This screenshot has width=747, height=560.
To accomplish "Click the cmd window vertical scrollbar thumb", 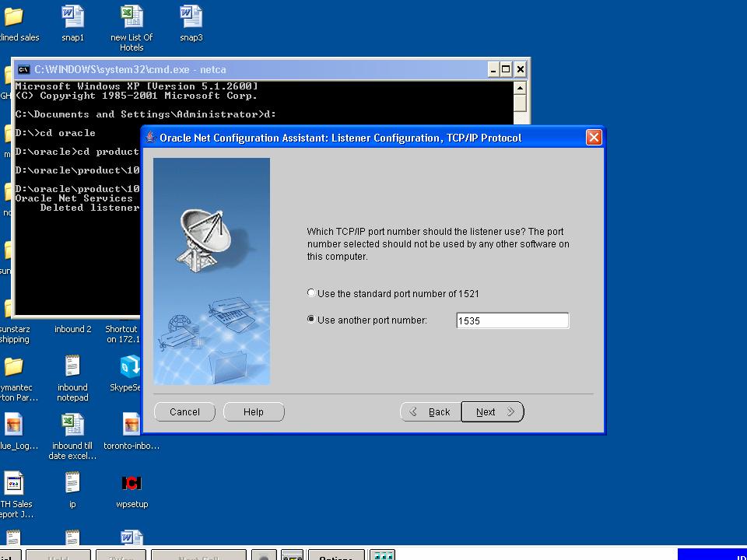I will 520,103.
